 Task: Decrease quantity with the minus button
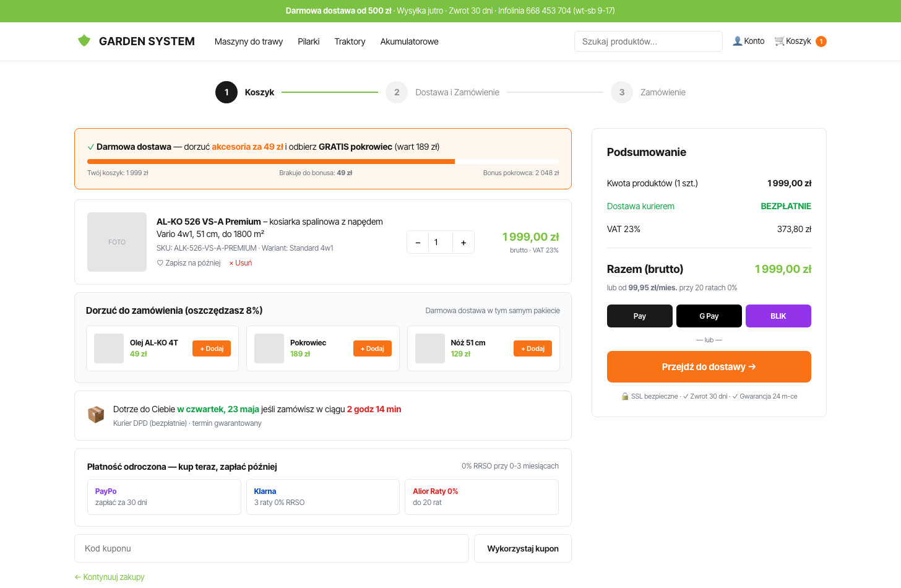pyautogui.click(x=418, y=243)
